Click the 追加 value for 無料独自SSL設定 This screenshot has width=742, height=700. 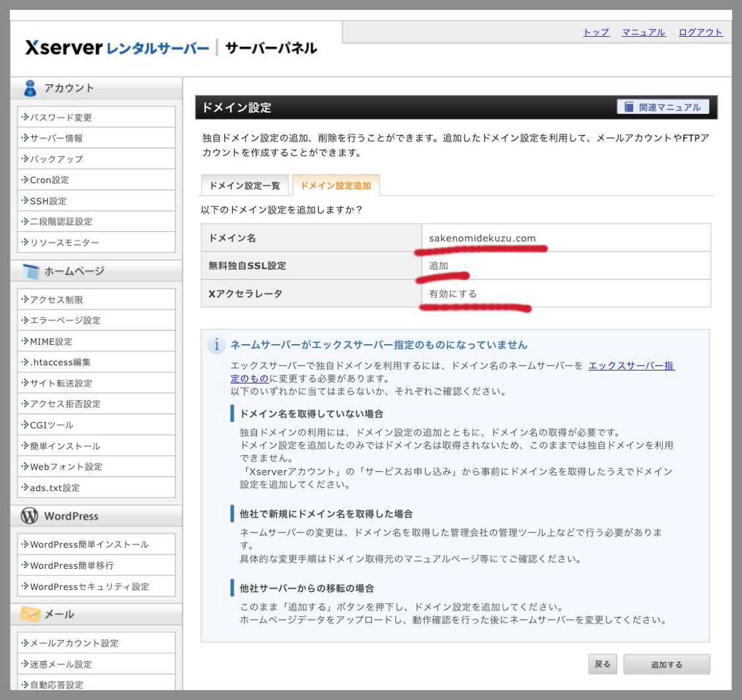click(438, 266)
